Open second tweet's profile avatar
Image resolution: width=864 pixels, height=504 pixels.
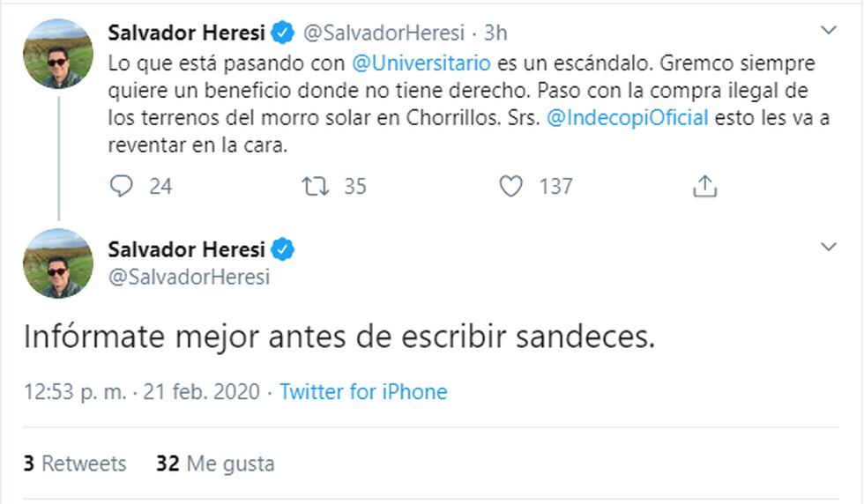[x=58, y=263]
